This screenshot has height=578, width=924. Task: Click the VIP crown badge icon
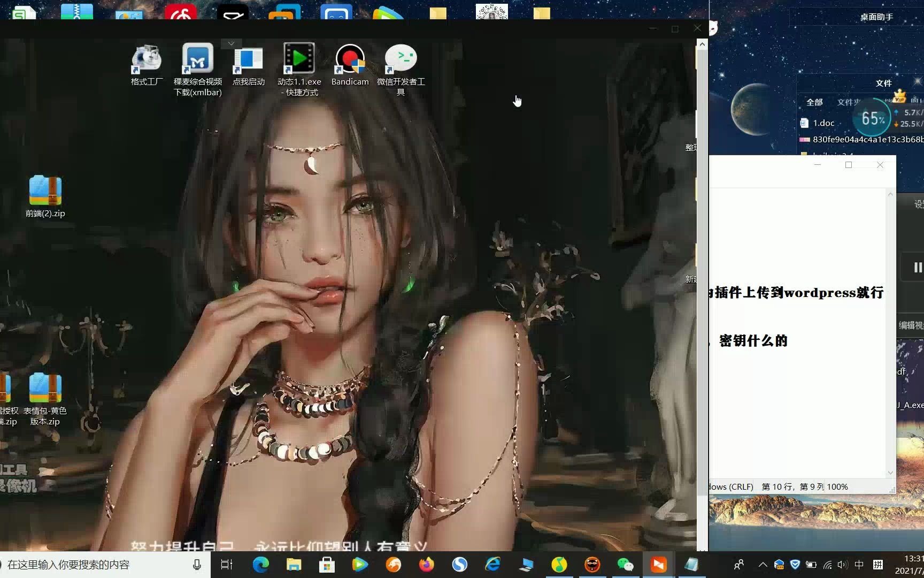[899, 96]
